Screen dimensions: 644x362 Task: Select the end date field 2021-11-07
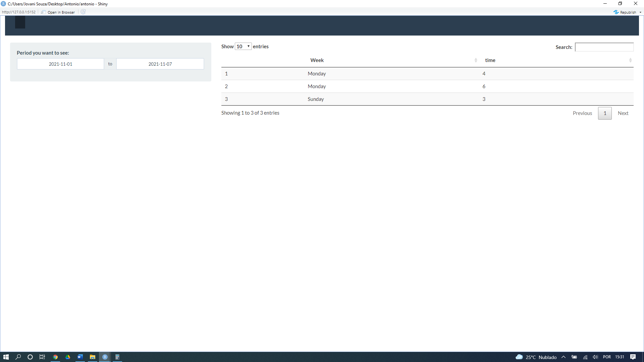pyautogui.click(x=160, y=64)
